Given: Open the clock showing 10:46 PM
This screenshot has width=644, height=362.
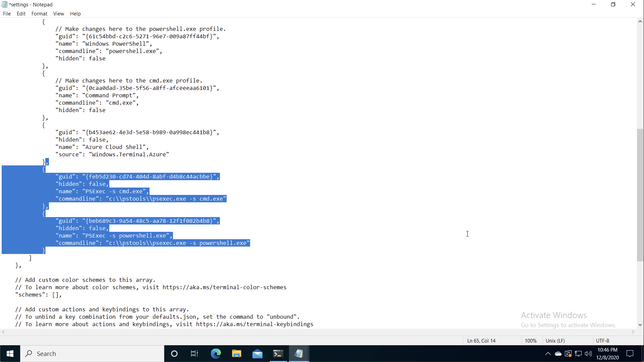Looking at the screenshot, I should click(x=607, y=353).
